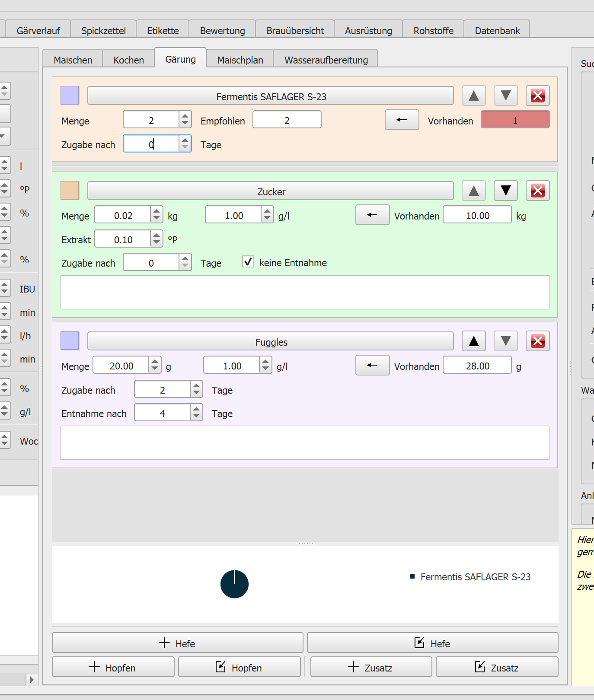Move Fuggles entry up in list

click(473, 341)
